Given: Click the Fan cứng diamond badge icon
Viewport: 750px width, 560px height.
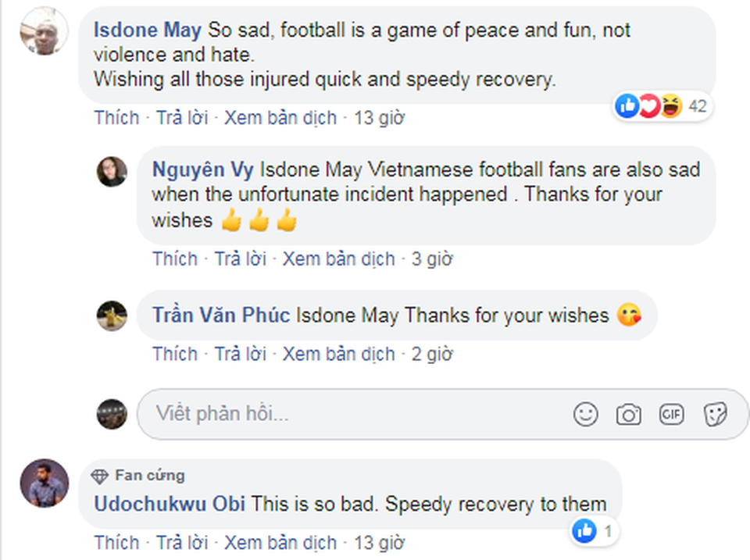Looking at the screenshot, I should (x=99, y=475).
